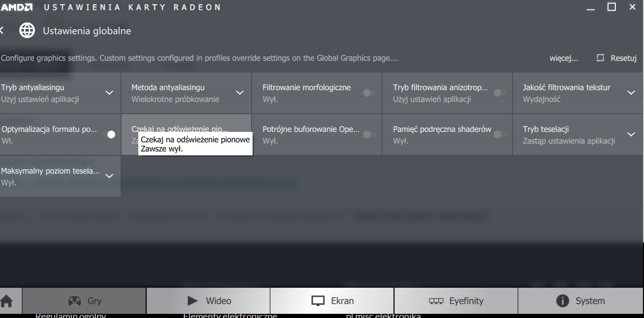The height and width of the screenshot is (318, 644).
Task: Select the globe icon next to Ustawienia globalne
Action: point(27,30)
